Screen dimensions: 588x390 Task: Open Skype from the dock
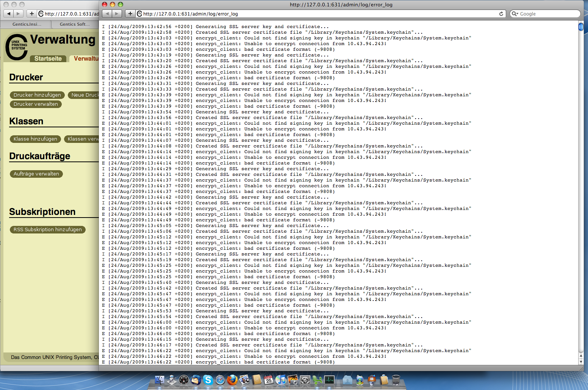pos(208,380)
